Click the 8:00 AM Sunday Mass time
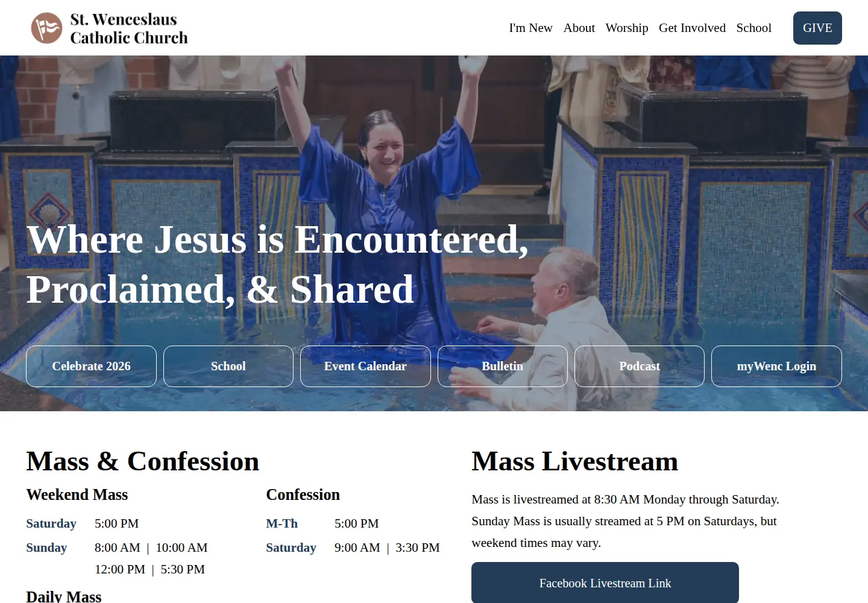Screen dimensions: 868x603 click(117, 548)
